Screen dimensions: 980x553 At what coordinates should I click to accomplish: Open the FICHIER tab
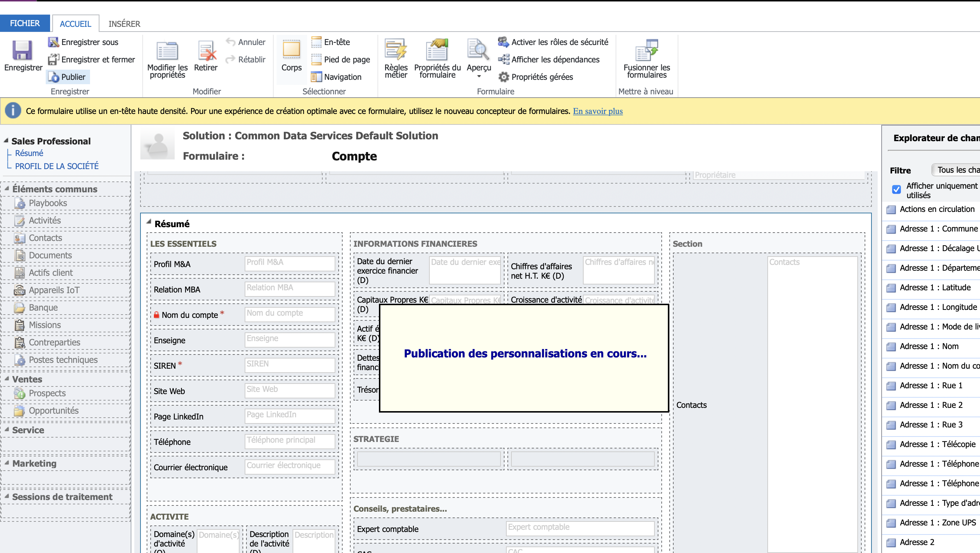point(25,24)
